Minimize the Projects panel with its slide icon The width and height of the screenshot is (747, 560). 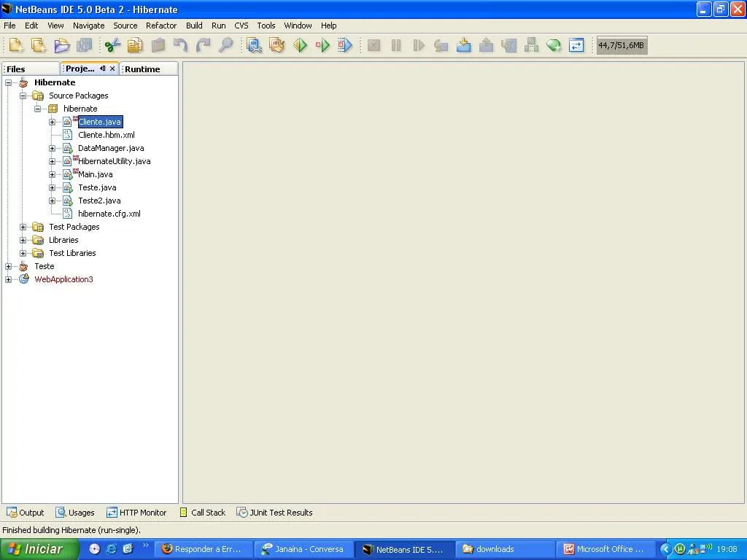click(102, 69)
